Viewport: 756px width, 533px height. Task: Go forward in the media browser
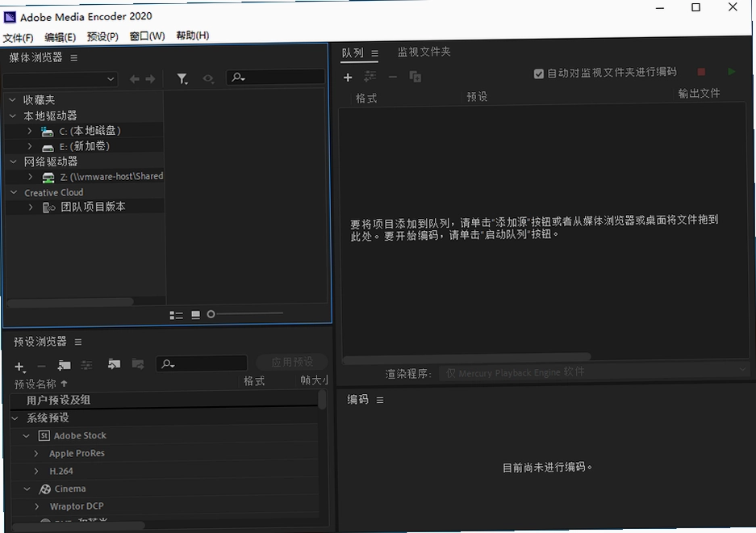[x=150, y=78]
